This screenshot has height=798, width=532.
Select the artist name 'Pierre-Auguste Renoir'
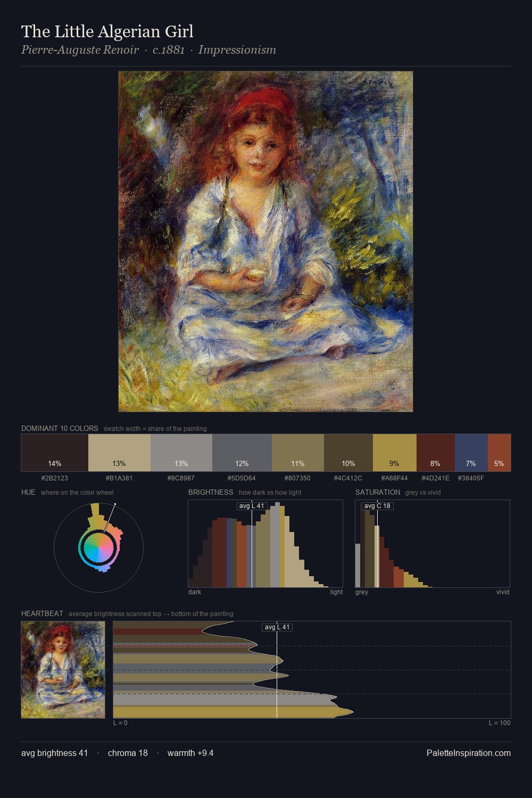point(80,50)
